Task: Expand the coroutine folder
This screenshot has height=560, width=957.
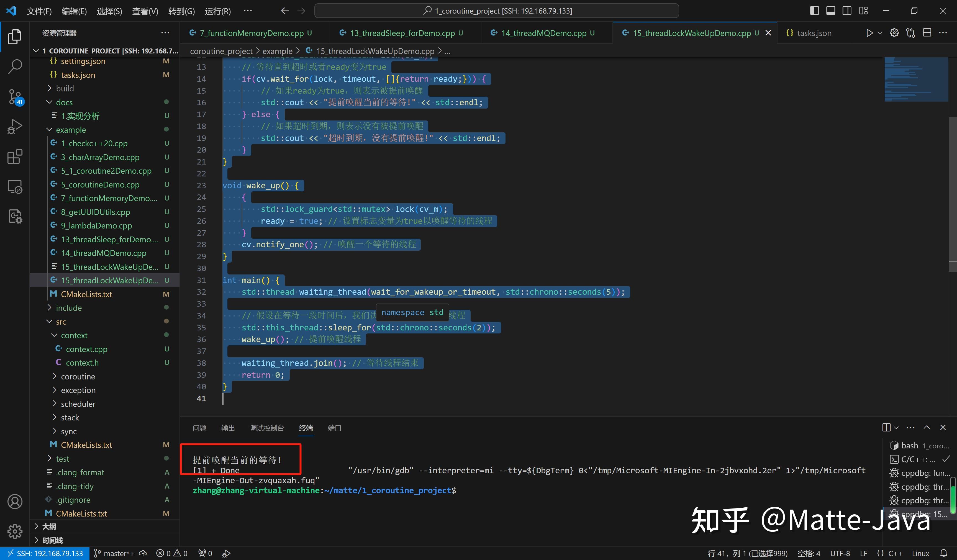Action: tap(79, 376)
